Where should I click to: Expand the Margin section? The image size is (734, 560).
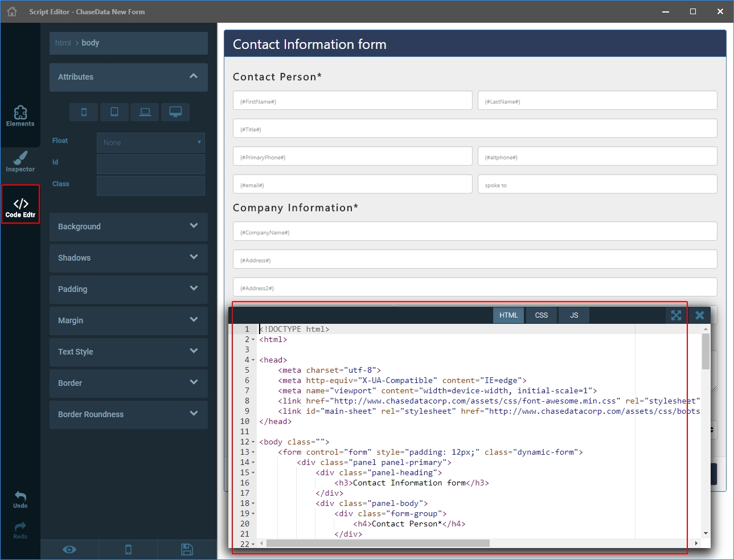pos(129,320)
